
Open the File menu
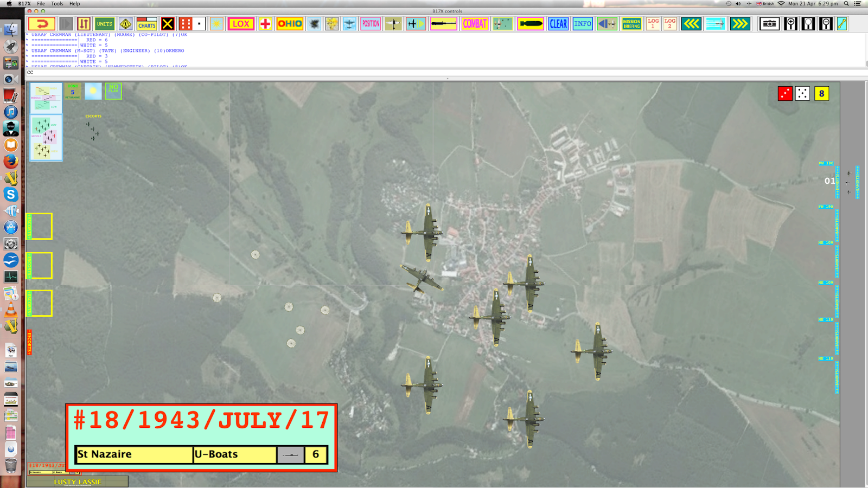click(x=41, y=4)
